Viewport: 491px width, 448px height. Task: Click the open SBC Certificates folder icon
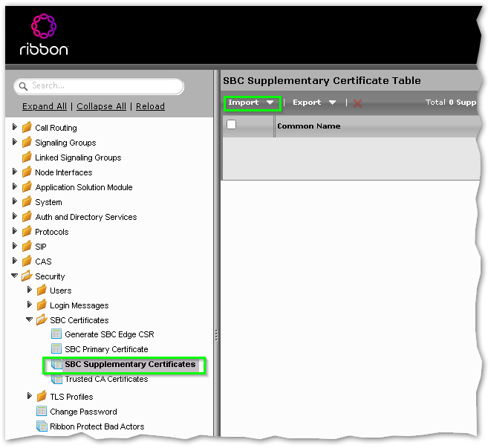coord(42,320)
